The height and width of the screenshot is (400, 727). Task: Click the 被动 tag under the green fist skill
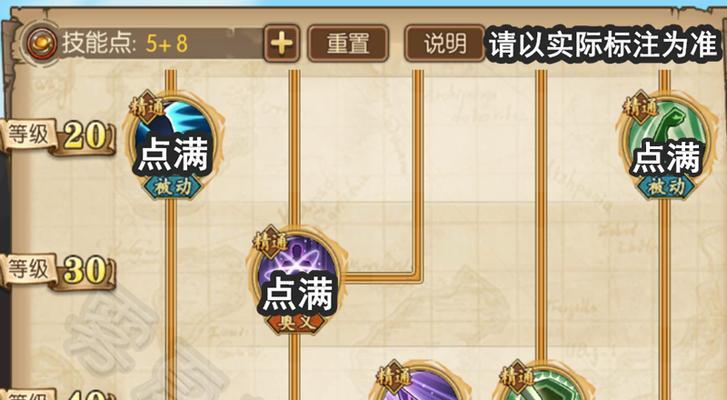(x=666, y=187)
